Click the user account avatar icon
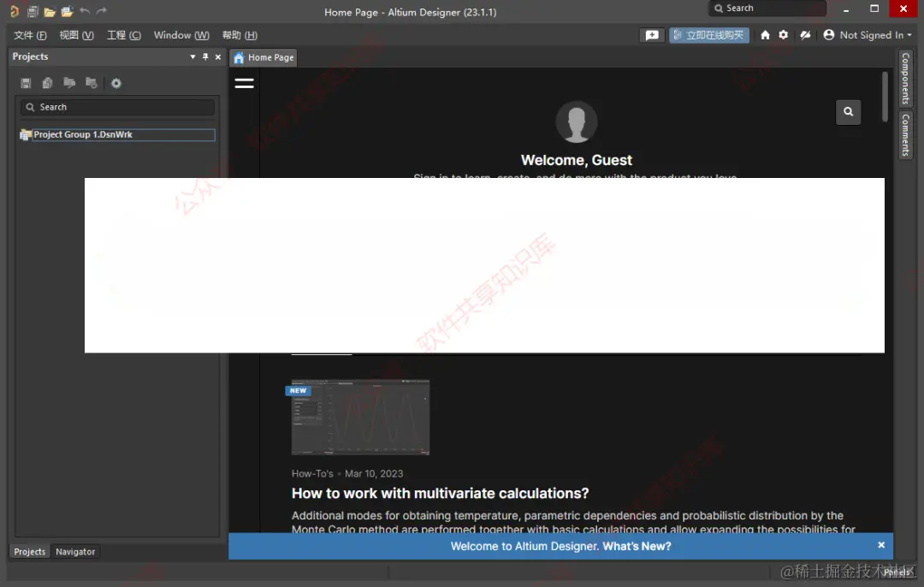This screenshot has width=924, height=587. pos(828,35)
